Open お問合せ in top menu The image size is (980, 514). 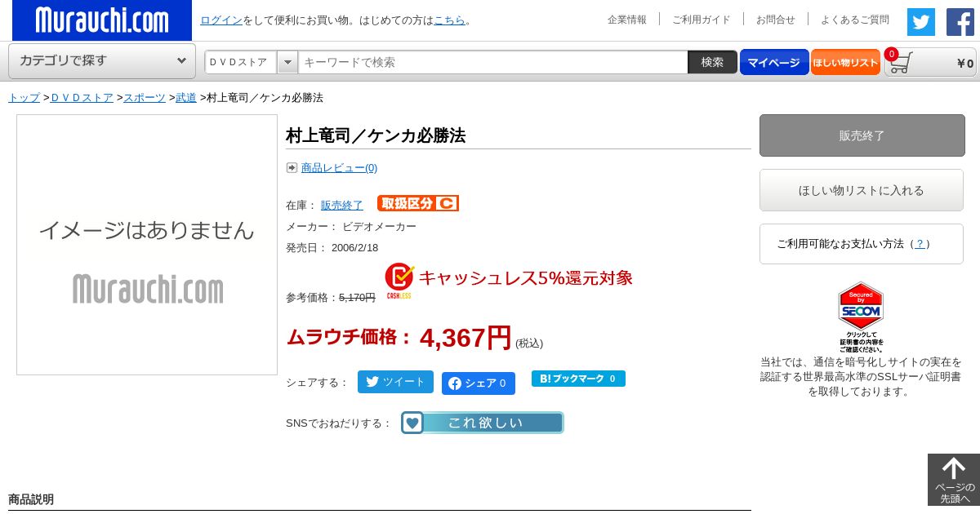[x=776, y=20]
